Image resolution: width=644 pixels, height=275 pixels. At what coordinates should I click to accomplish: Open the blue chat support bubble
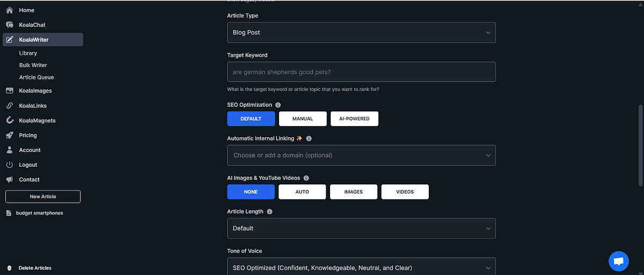coord(618,261)
